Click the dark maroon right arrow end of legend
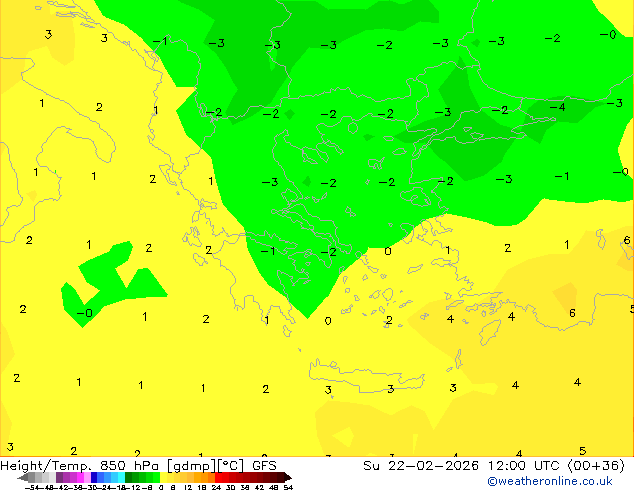Viewport: 634px width, 490px height. 288,477
